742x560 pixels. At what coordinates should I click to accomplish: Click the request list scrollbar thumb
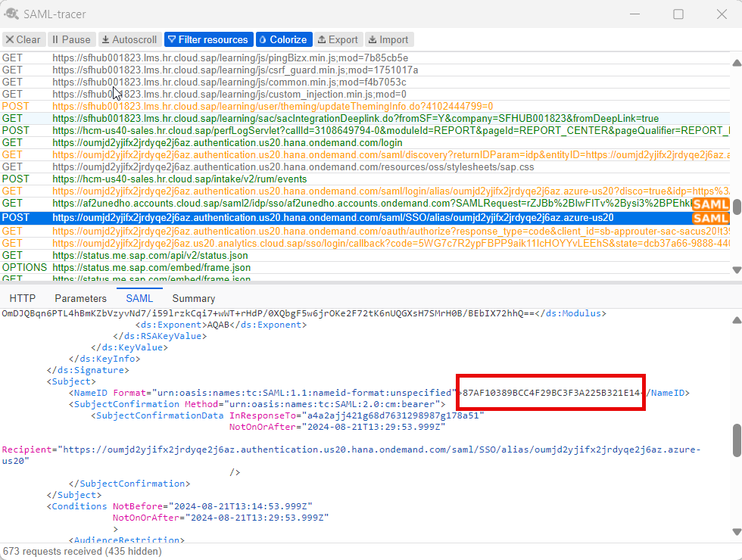pos(737,207)
